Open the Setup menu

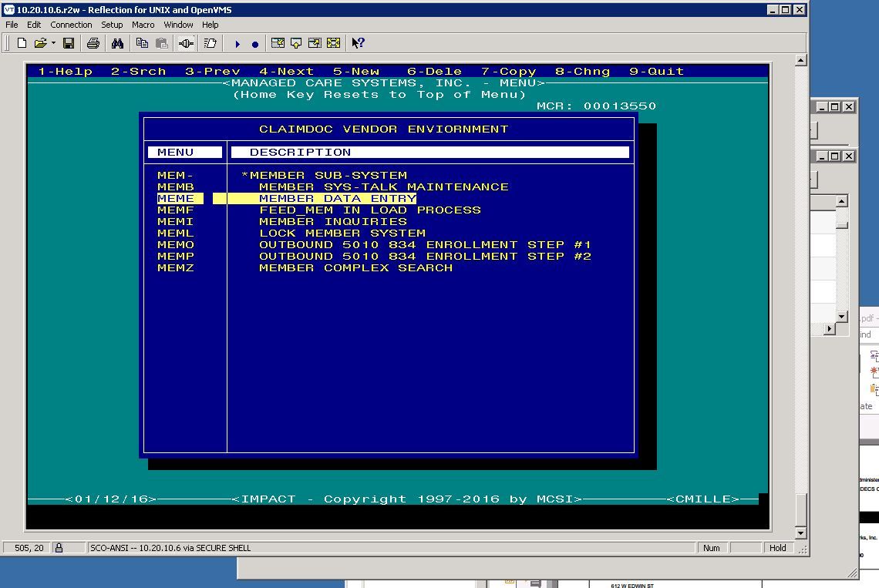(112, 25)
